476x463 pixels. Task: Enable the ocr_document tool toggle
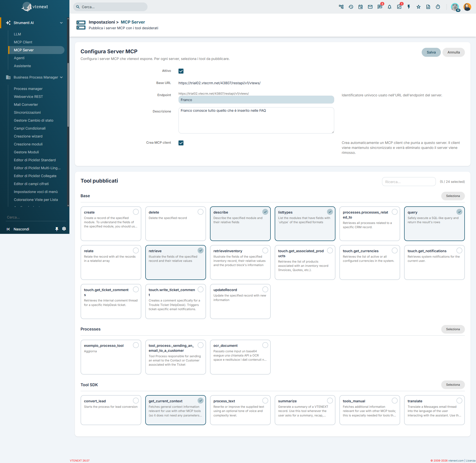[265, 345]
